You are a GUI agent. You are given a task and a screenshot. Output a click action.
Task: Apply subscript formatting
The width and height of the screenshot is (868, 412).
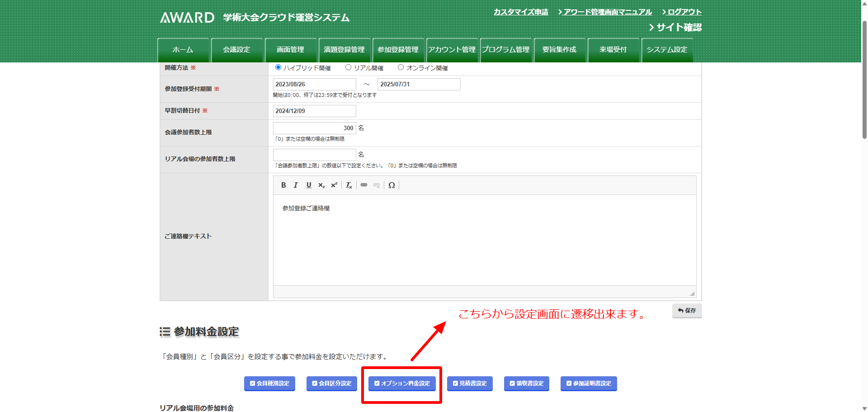click(x=321, y=185)
